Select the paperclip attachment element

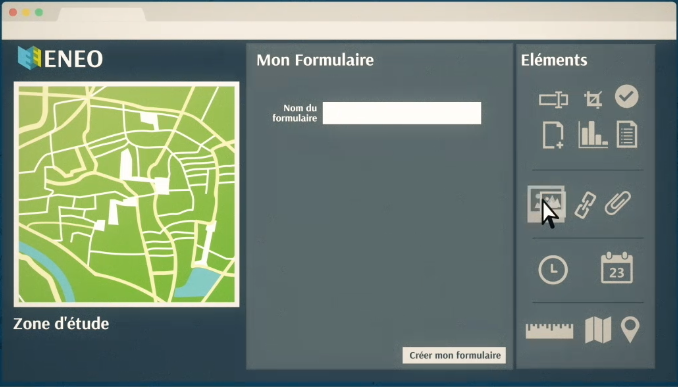(617, 203)
